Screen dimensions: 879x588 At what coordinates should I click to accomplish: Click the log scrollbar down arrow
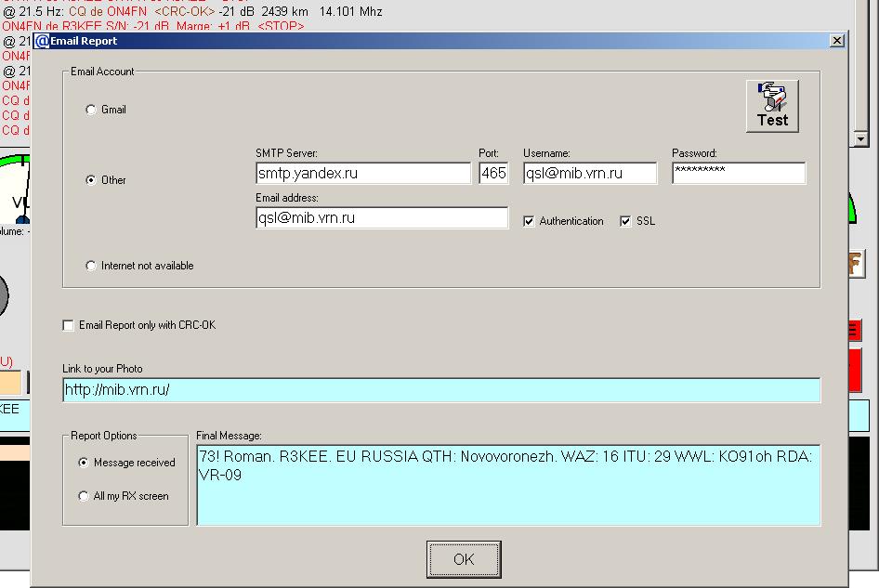(x=860, y=138)
